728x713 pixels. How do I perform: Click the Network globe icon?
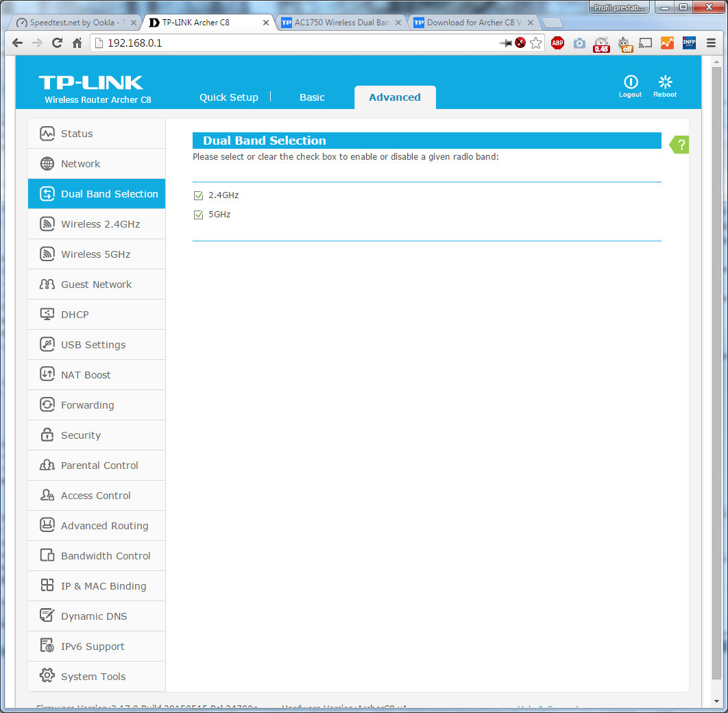click(47, 164)
